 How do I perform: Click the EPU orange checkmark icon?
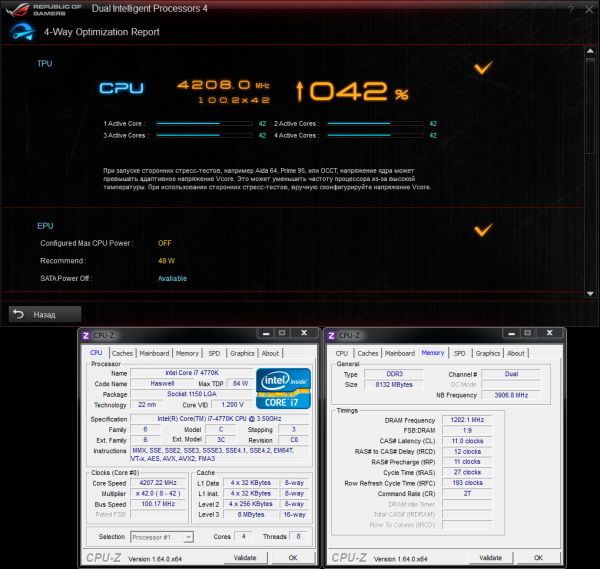[x=483, y=230]
